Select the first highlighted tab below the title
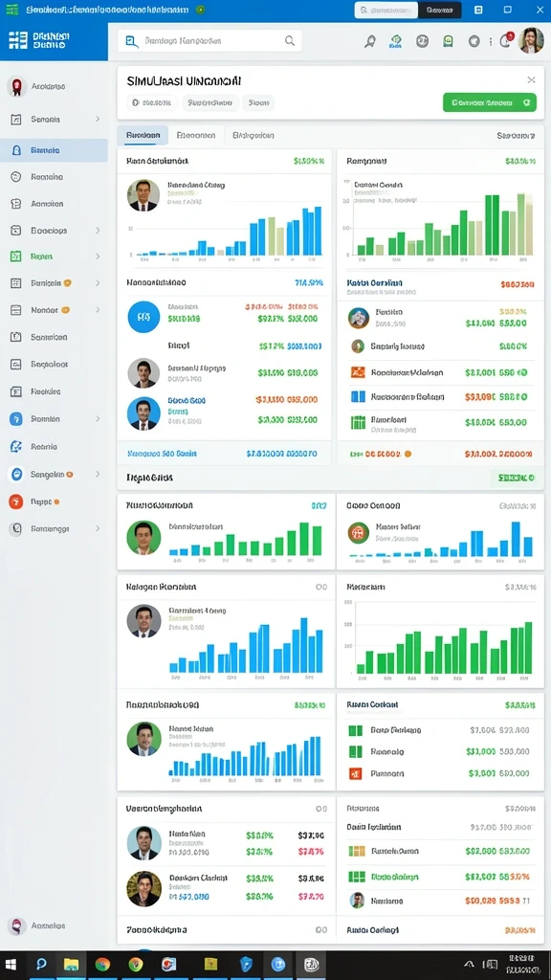 tap(143, 135)
